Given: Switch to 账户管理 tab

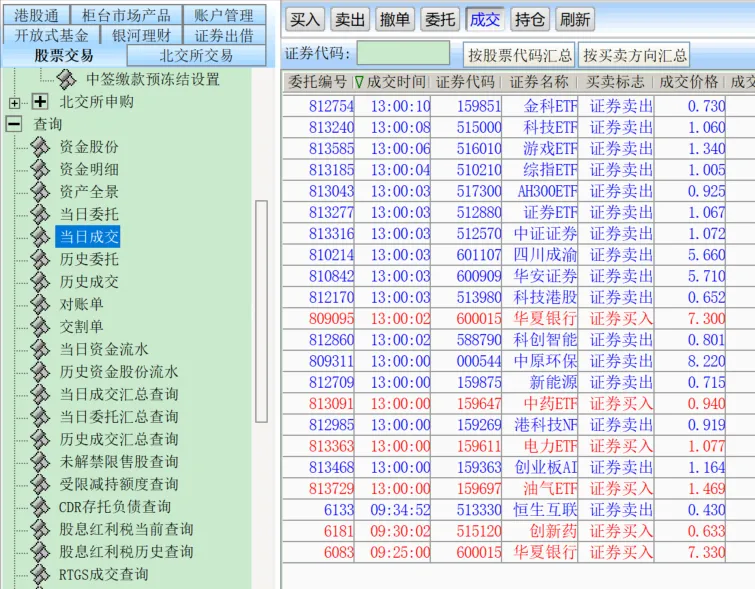Looking at the screenshot, I should (x=224, y=15).
